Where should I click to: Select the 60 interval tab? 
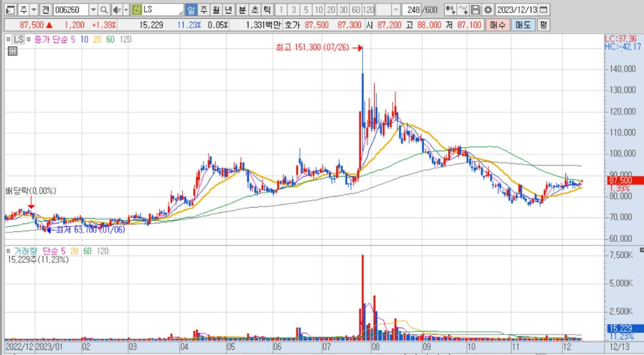coord(355,10)
